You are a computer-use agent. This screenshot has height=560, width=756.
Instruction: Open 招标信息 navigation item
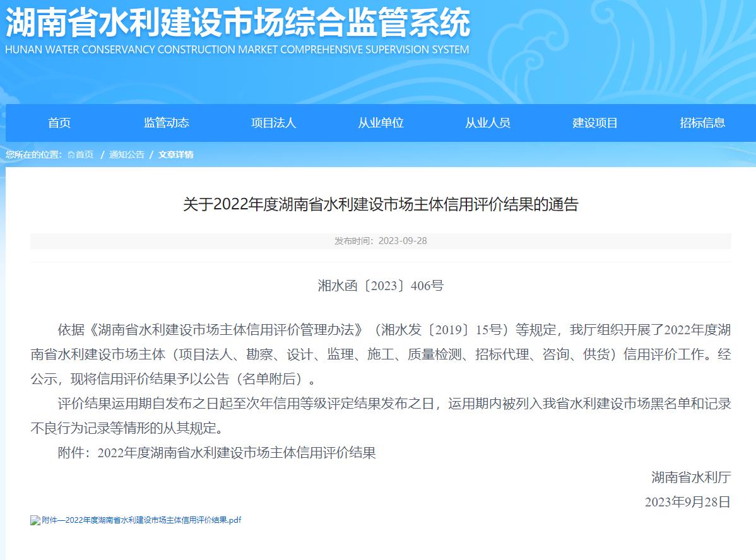point(702,123)
